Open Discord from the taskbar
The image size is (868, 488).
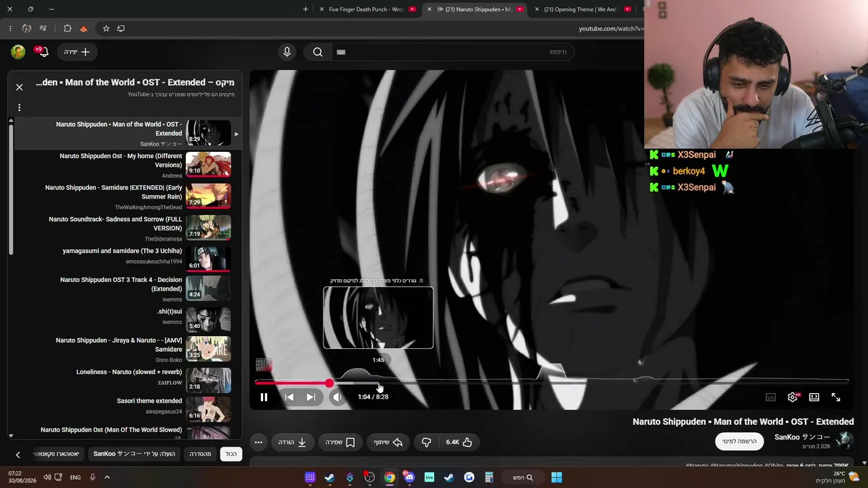pos(410,478)
